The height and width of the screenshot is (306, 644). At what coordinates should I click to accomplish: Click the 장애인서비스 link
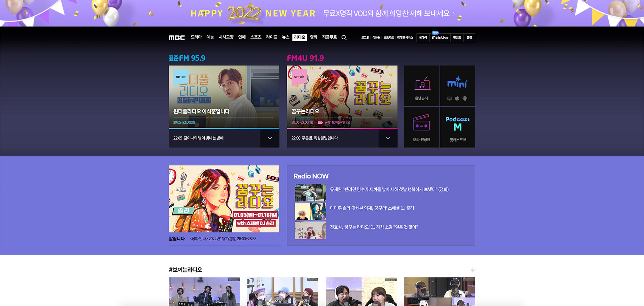tap(405, 38)
